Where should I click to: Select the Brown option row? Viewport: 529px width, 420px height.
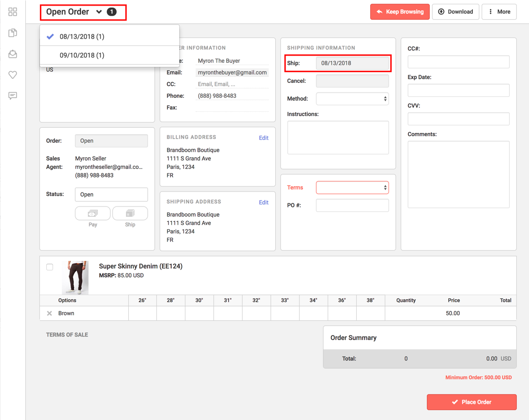tap(66, 313)
